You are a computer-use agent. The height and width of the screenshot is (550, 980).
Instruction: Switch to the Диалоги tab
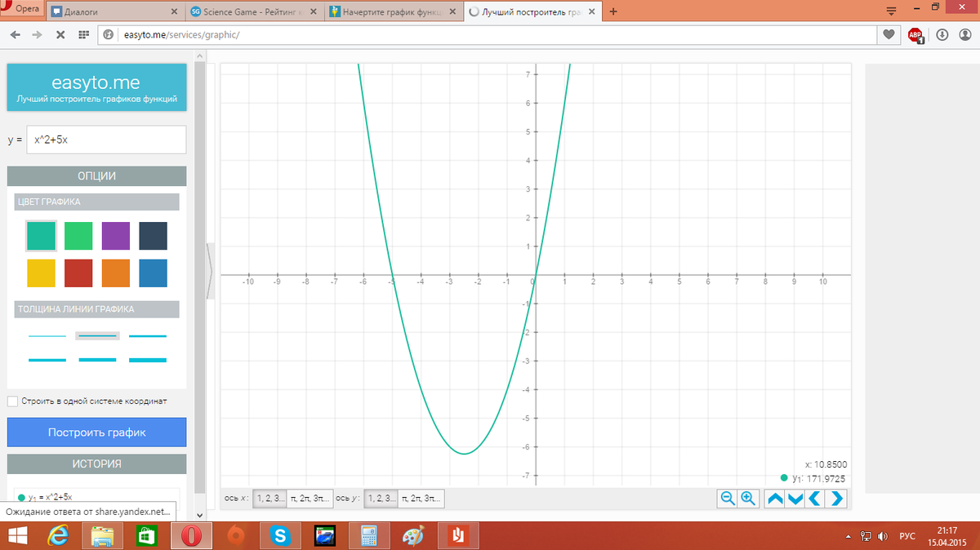(114, 12)
